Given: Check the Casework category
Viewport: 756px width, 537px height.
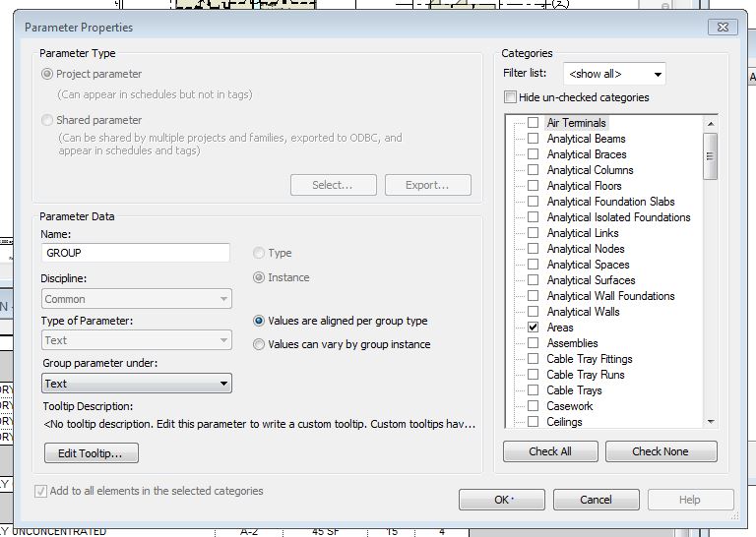Looking at the screenshot, I should point(533,405).
